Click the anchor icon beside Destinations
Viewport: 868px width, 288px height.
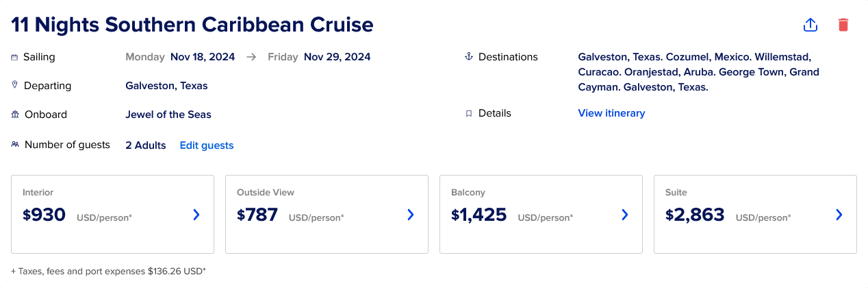point(469,57)
